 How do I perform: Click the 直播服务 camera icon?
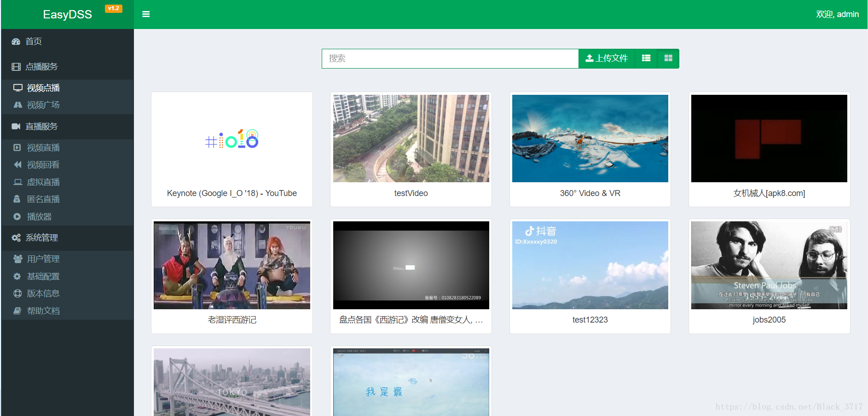point(16,126)
